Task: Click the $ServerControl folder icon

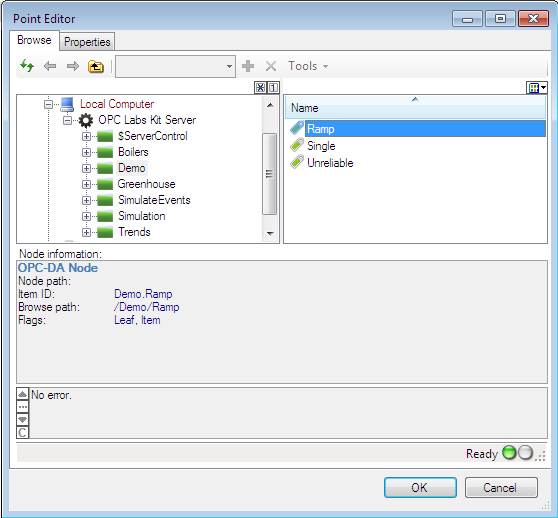Action: click(x=105, y=137)
